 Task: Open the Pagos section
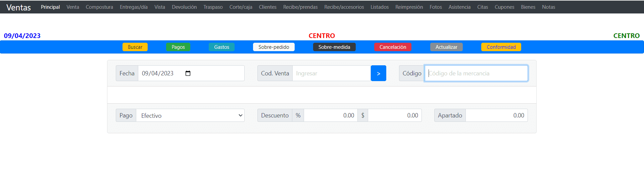(x=178, y=47)
